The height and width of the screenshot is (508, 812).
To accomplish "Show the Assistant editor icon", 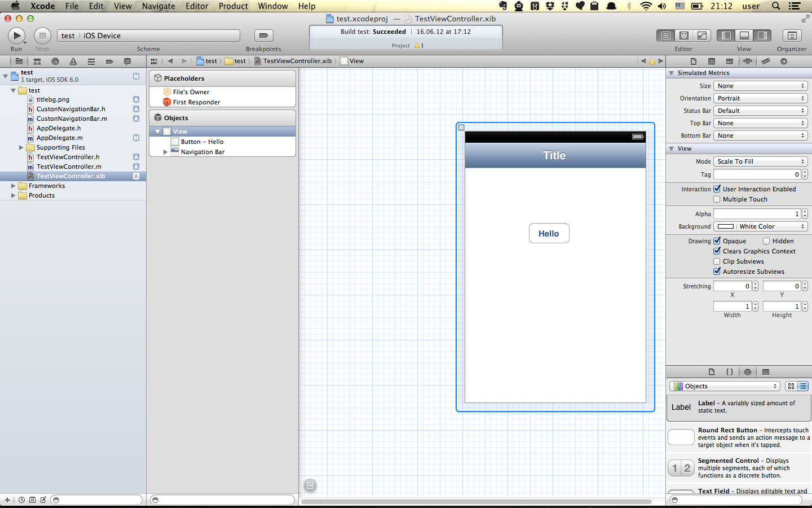I will click(x=684, y=36).
